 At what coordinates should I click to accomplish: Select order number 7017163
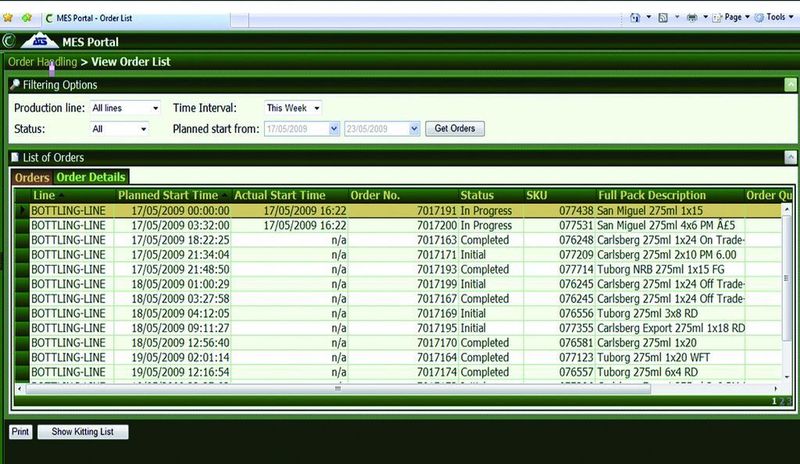(x=437, y=240)
